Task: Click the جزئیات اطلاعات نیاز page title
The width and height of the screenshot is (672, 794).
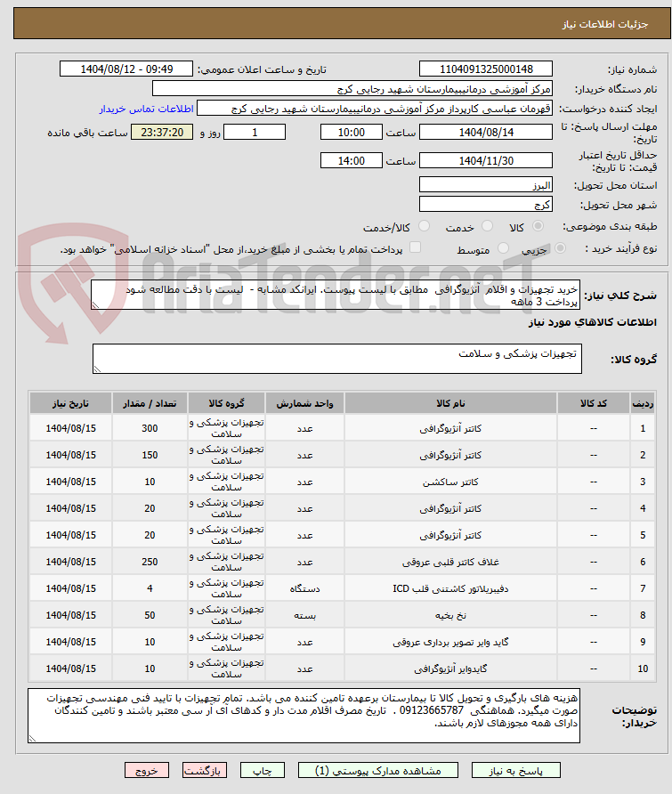Action: pos(605,24)
